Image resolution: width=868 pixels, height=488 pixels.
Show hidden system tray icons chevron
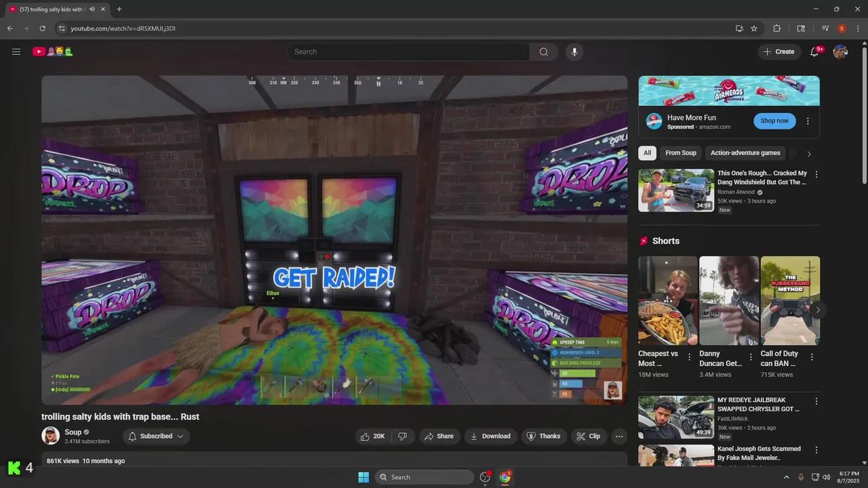pos(787,477)
